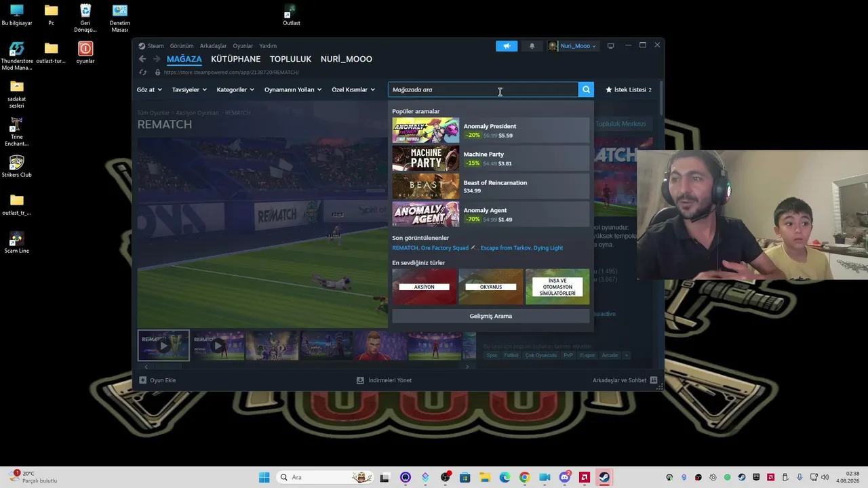Open the Arkadaşlar menu
The width and height of the screenshot is (868, 488).
coord(213,46)
